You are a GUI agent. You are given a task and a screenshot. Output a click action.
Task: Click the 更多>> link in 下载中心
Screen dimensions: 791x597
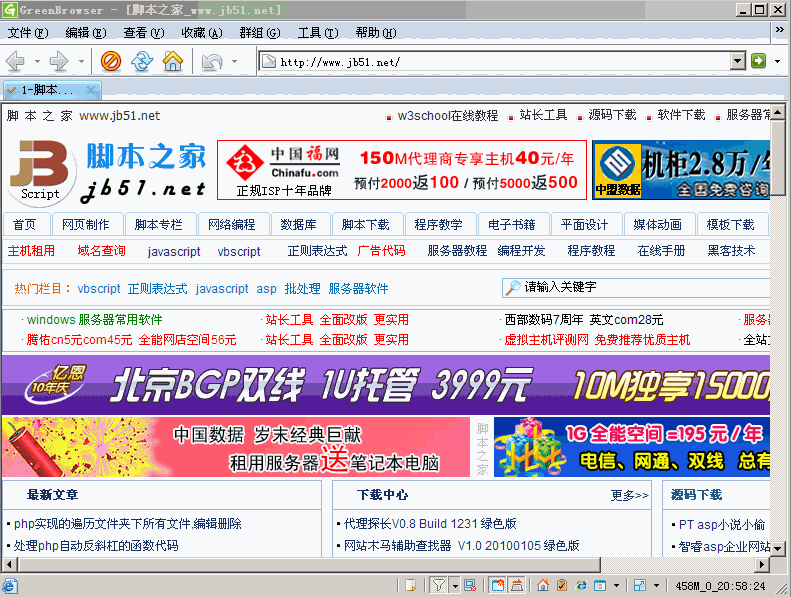point(630,495)
